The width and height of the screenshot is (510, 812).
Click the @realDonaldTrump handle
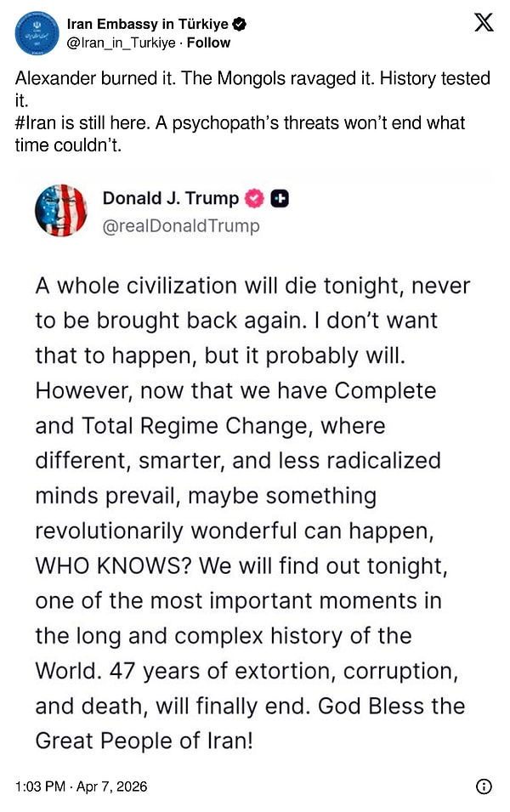pos(181,226)
